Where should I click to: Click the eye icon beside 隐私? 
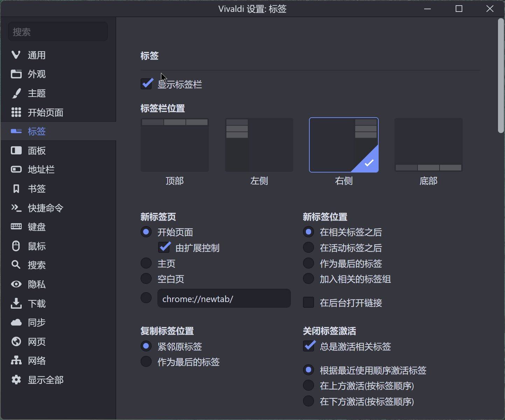point(16,284)
